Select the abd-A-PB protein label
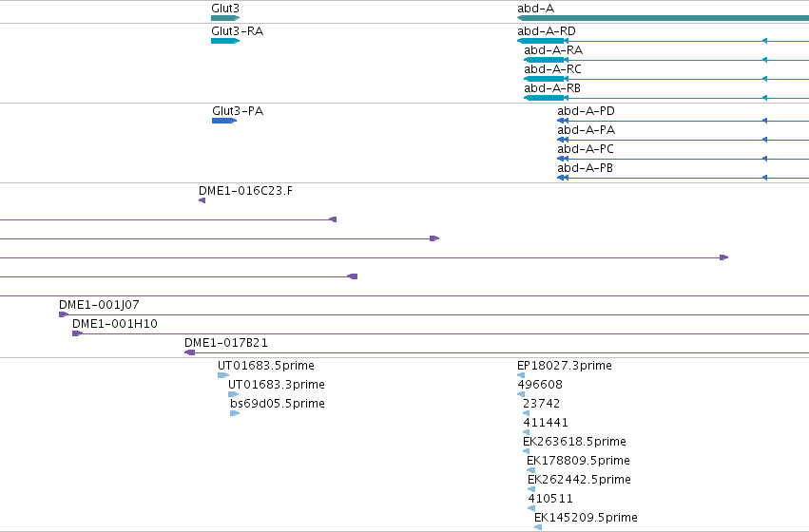 pyautogui.click(x=585, y=168)
